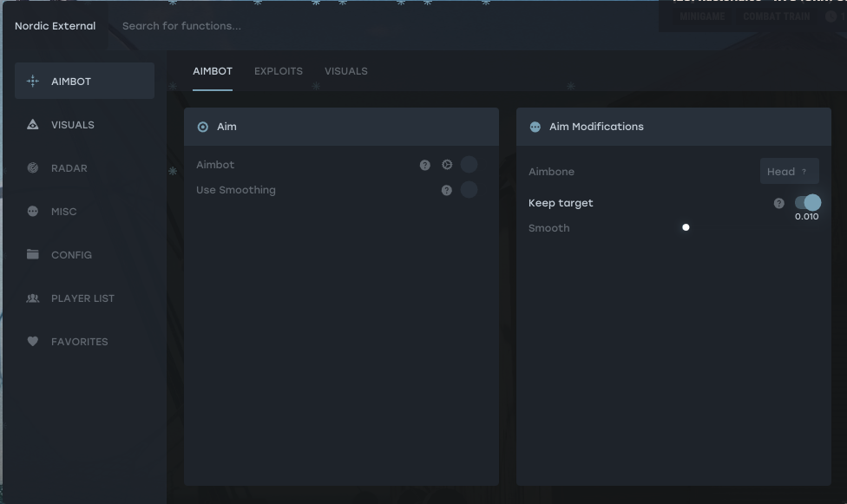The height and width of the screenshot is (504, 847).
Task: Show help for the Aimbot option
Action: click(425, 165)
